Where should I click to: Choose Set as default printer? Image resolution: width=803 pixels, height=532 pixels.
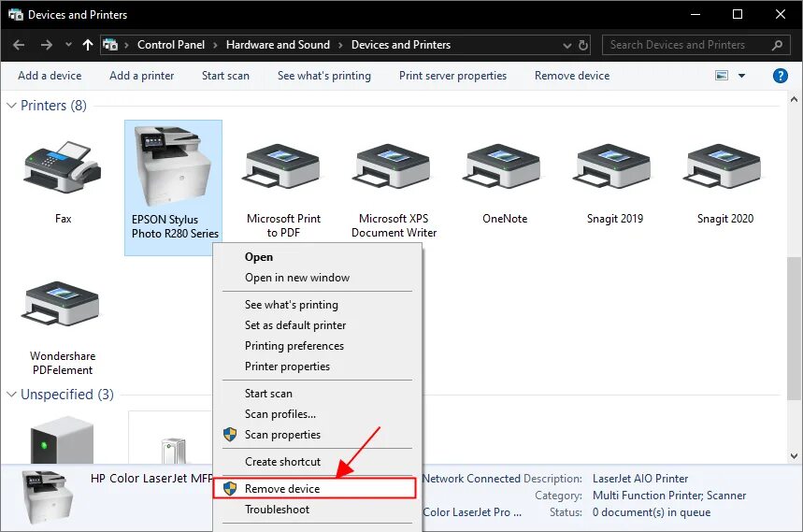[x=318, y=325]
